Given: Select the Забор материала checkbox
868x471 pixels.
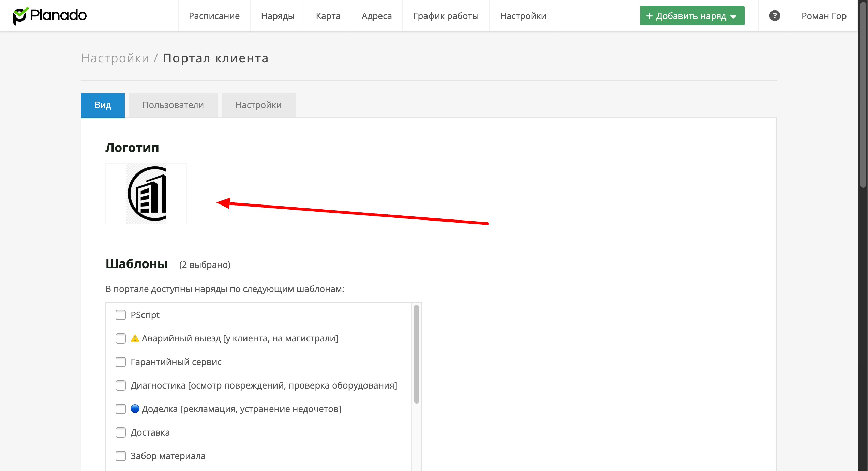Looking at the screenshot, I should click(121, 456).
